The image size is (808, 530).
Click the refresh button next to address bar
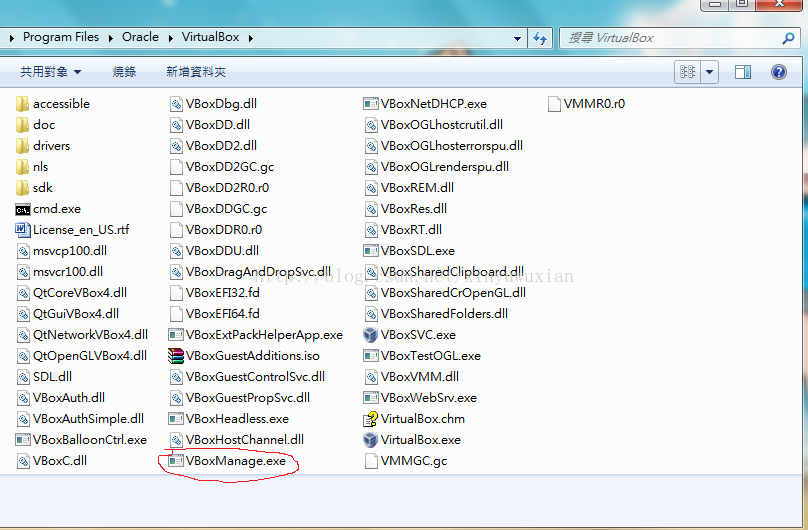(540, 38)
